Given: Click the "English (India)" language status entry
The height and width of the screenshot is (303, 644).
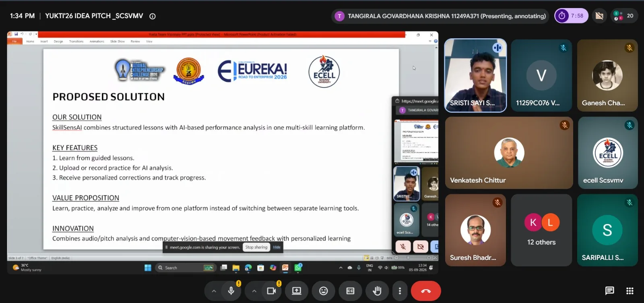Looking at the screenshot, I should pyautogui.click(x=60, y=258).
